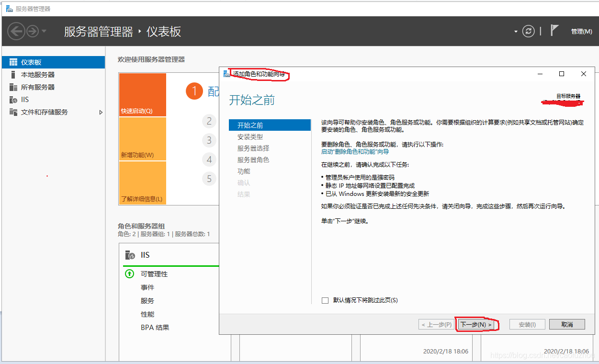The image size is (599, 364).
Task: Open the 管理(M) menu
Action: pyautogui.click(x=581, y=31)
